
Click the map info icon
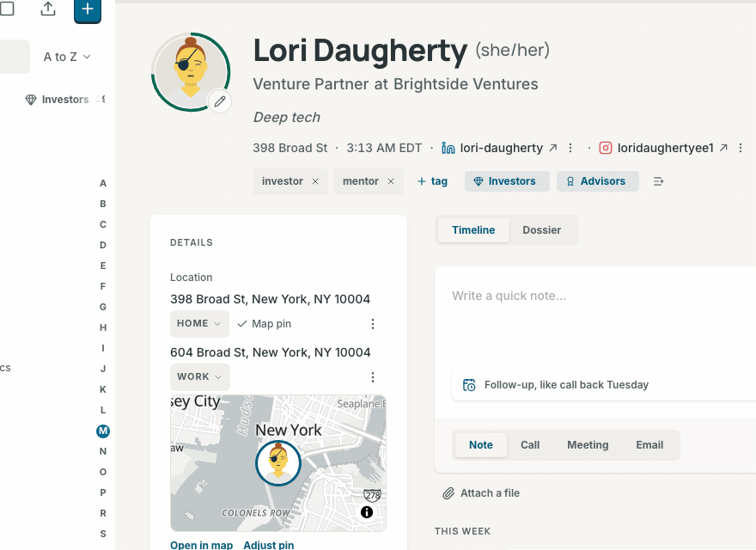click(x=367, y=512)
